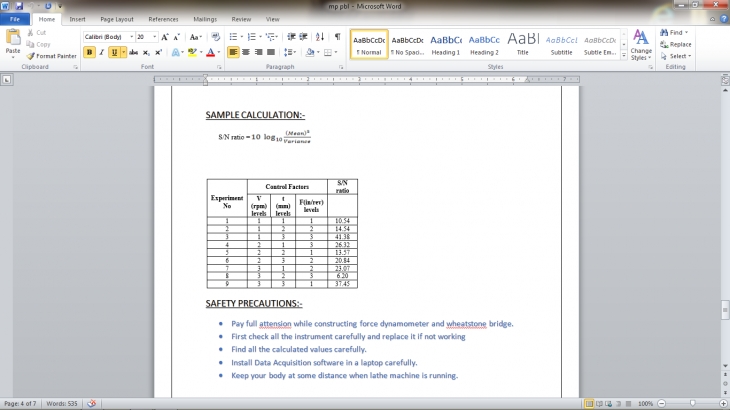730x410 pixels.
Task: Grow font size with the large A icon
Action: click(x=165, y=37)
